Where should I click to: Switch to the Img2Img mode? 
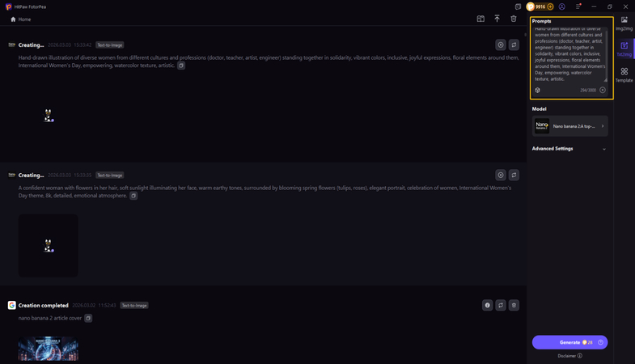click(624, 23)
